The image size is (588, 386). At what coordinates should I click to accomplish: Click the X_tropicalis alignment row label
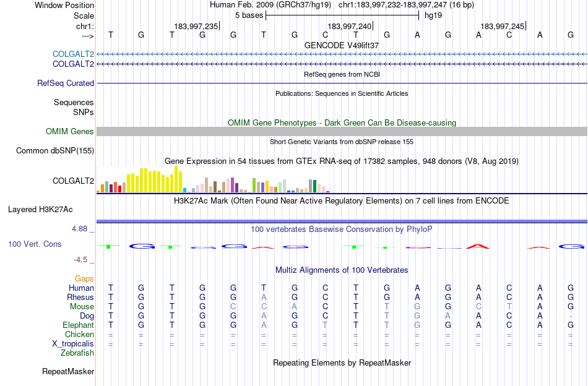click(73, 344)
